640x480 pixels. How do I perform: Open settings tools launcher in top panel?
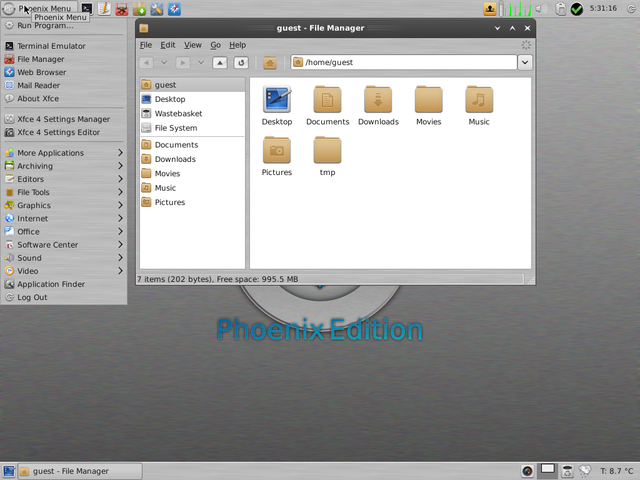coord(157,9)
